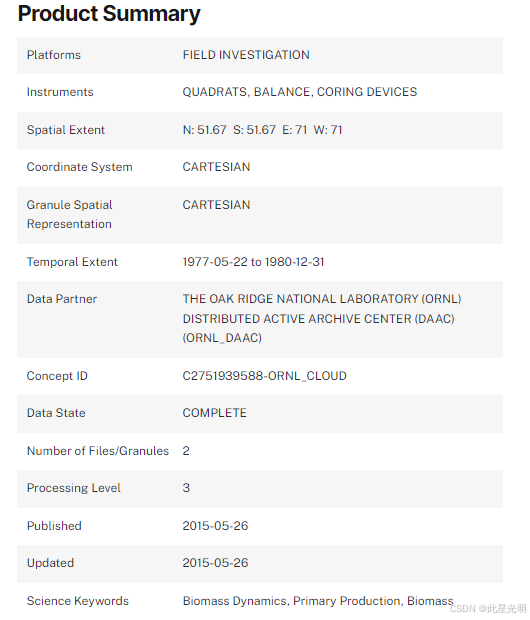Viewport: 530px width, 620px height.
Task: Click the Instruments row label
Action: (60, 92)
